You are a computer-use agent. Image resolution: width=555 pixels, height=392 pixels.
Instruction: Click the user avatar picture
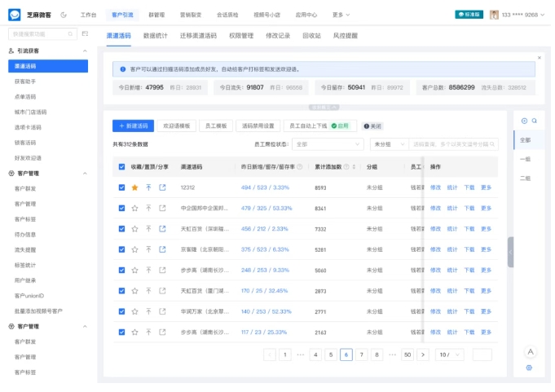[494, 15]
